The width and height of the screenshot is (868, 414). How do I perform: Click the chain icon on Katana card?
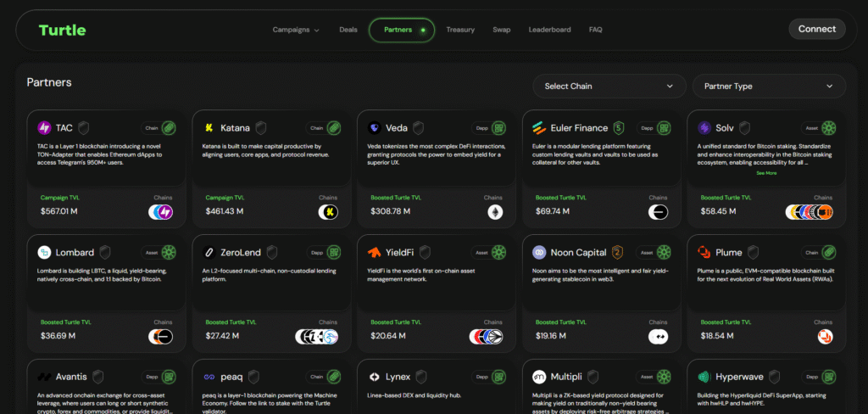tap(328, 212)
